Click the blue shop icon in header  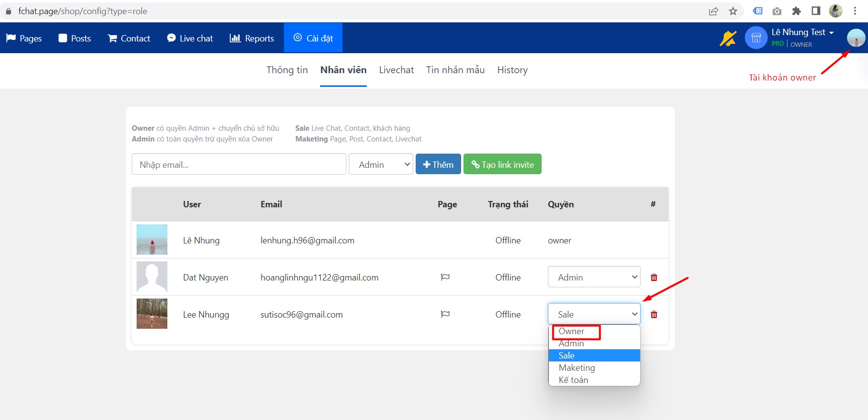tap(756, 38)
